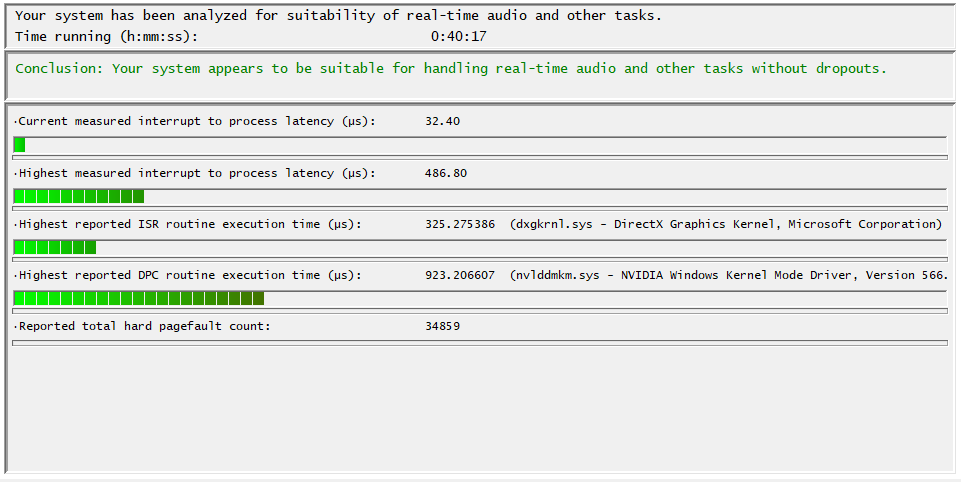The width and height of the screenshot is (961, 482).
Task: Click the elapsed time value 0:40:17
Action: tap(458, 36)
